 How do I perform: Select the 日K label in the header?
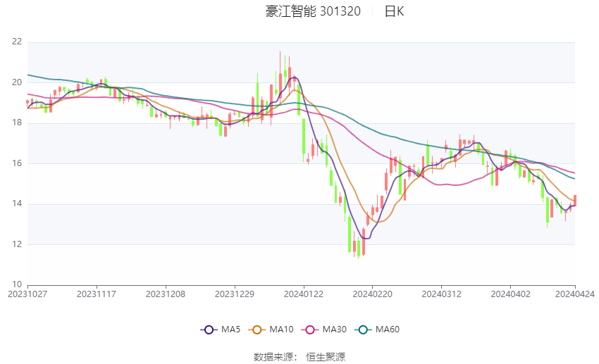394,11
